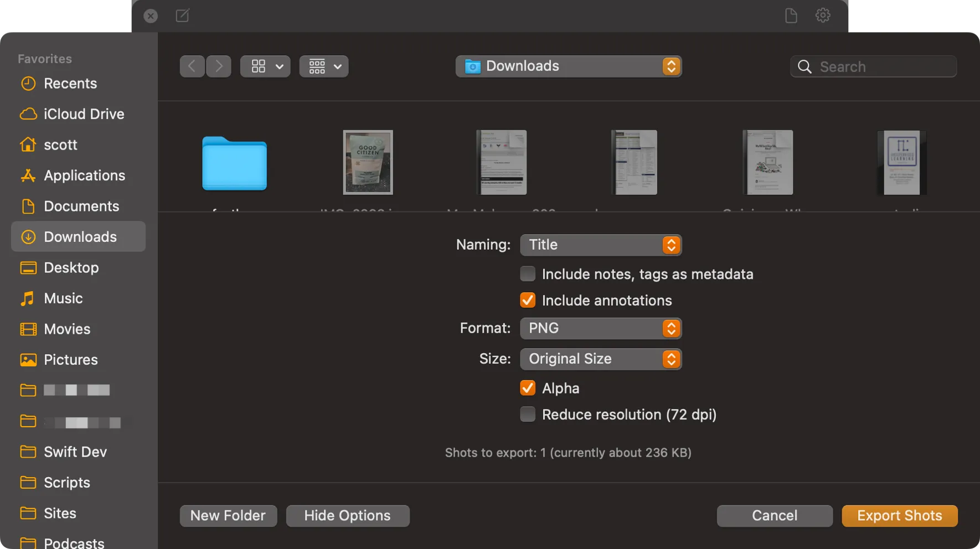Viewport: 980px width, 549px height.
Task: Open the settings gear in the title bar
Action: [822, 15]
